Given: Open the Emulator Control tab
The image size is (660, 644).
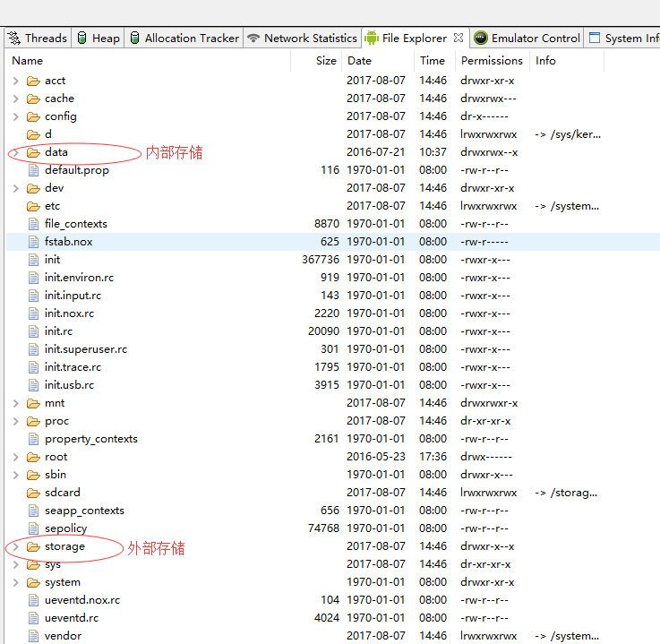Looking at the screenshot, I should tap(527, 39).
